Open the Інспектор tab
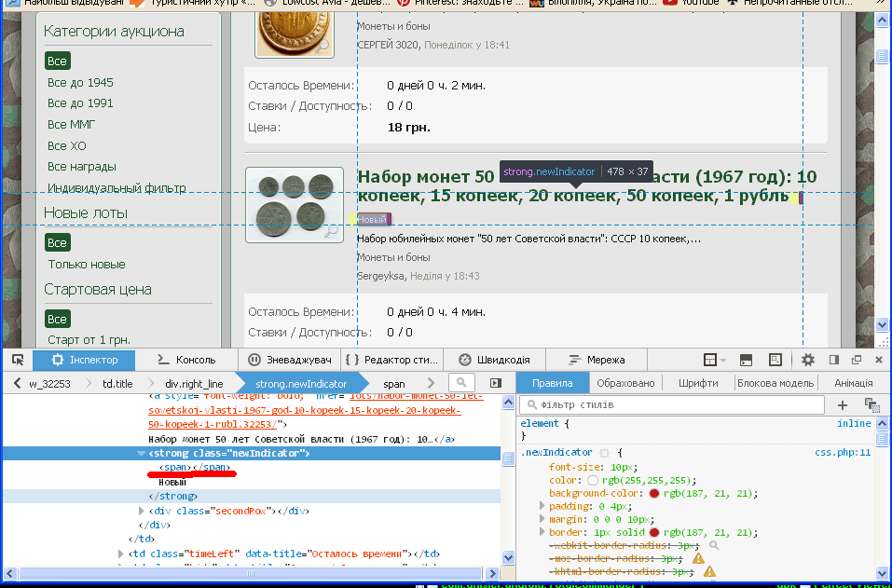Viewport: 892px width, 588px height. (x=84, y=360)
